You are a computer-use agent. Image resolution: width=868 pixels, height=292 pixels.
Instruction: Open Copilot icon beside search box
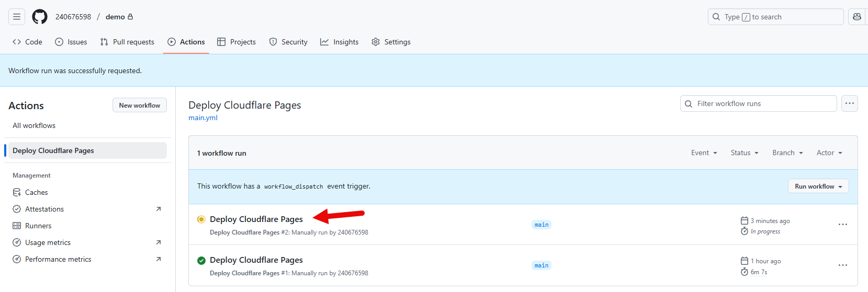coord(857,17)
